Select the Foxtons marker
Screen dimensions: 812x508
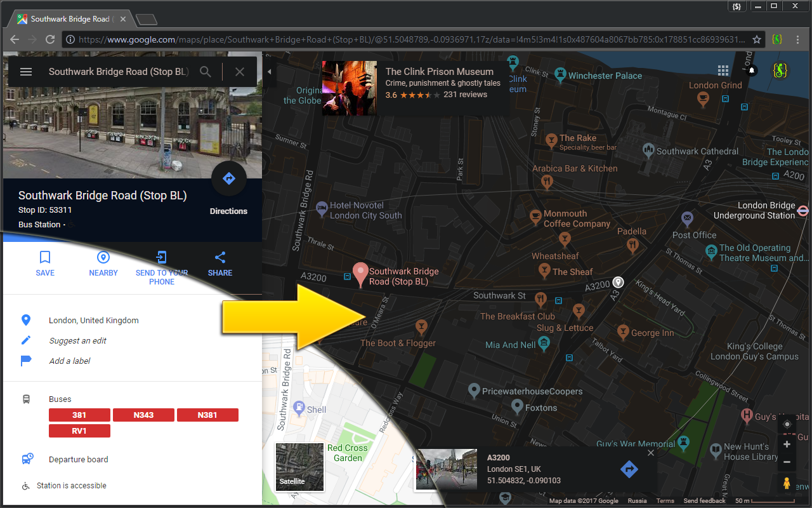click(x=517, y=406)
